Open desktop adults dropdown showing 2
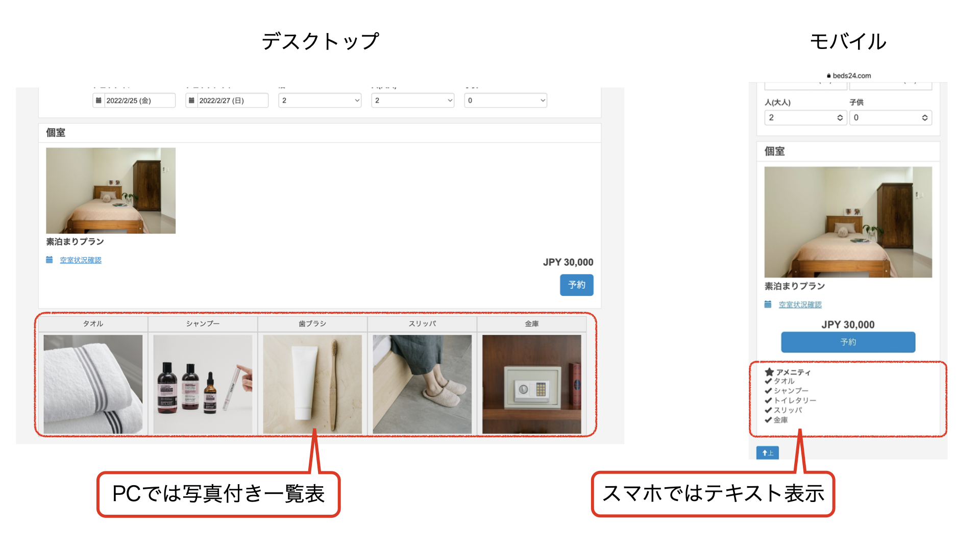The height and width of the screenshot is (551, 980). 413,101
